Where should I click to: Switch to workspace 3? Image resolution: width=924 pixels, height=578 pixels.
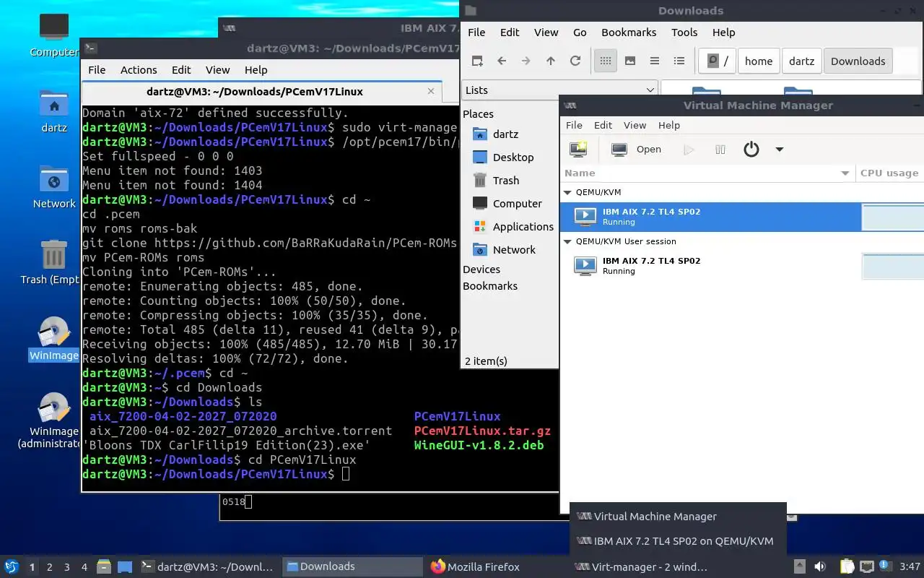click(67, 567)
